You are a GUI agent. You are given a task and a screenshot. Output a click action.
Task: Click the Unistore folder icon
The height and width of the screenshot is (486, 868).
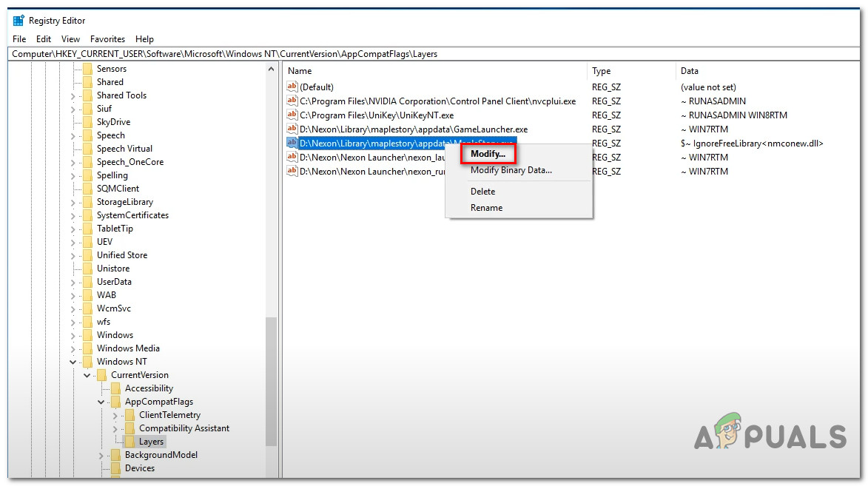pyautogui.click(x=87, y=269)
